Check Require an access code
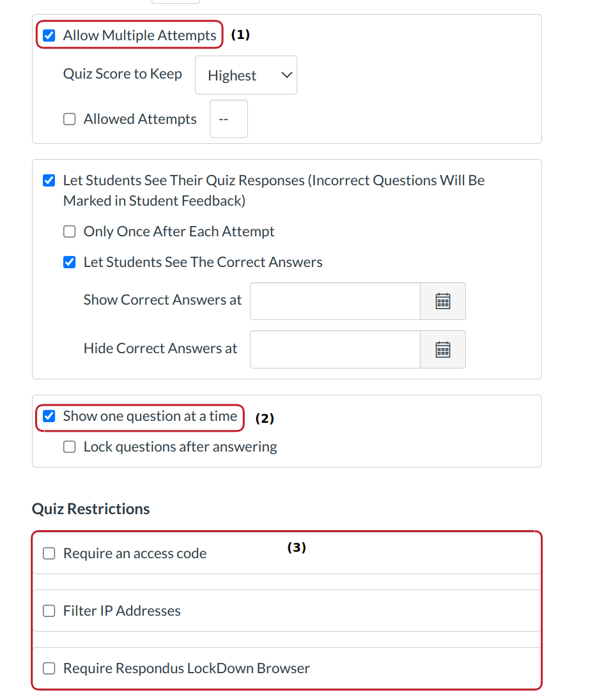This screenshot has height=700, width=611. click(49, 554)
